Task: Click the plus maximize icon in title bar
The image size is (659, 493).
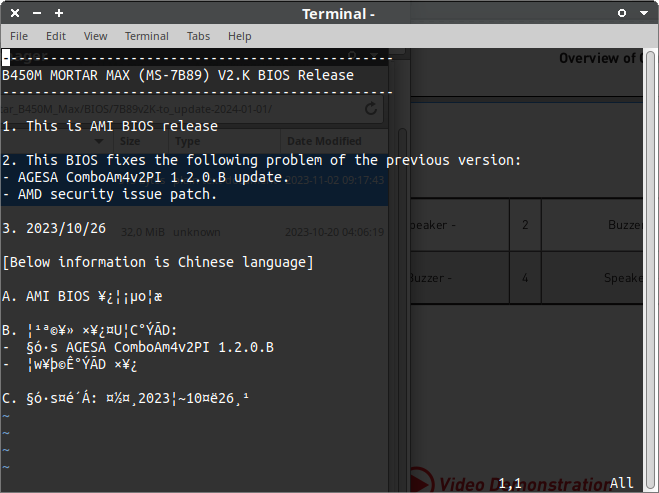Action: coord(59,13)
